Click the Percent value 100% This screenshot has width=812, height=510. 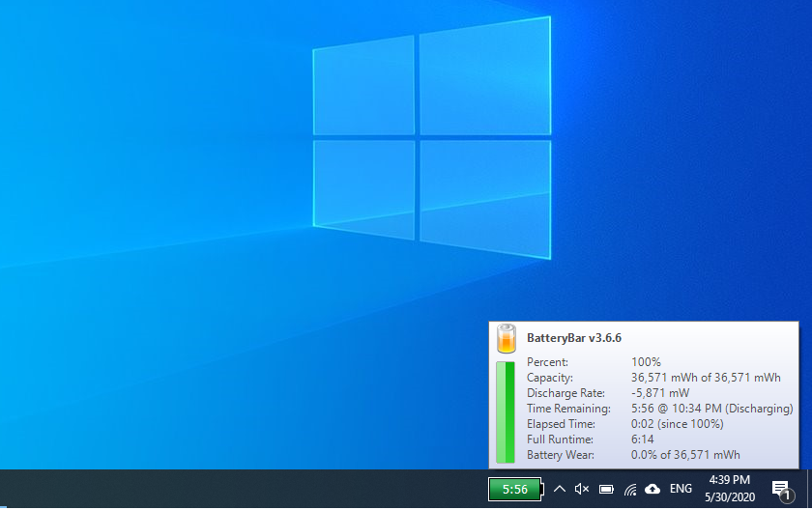point(646,362)
